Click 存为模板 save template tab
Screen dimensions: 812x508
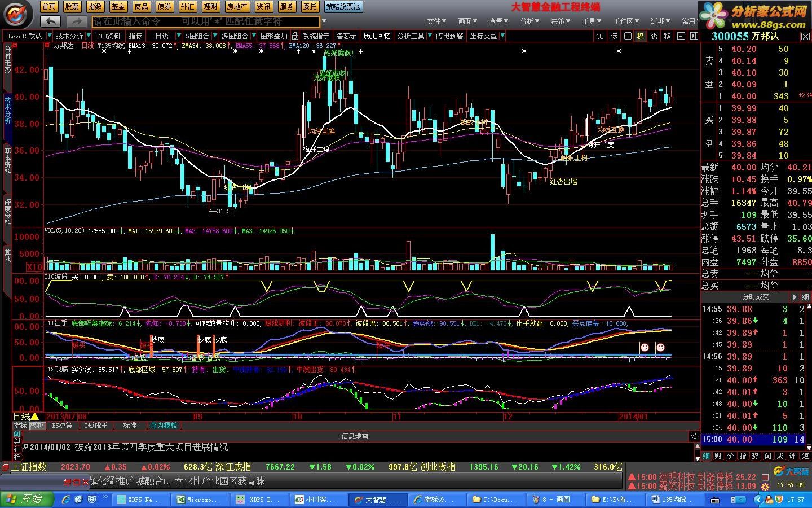[164, 426]
